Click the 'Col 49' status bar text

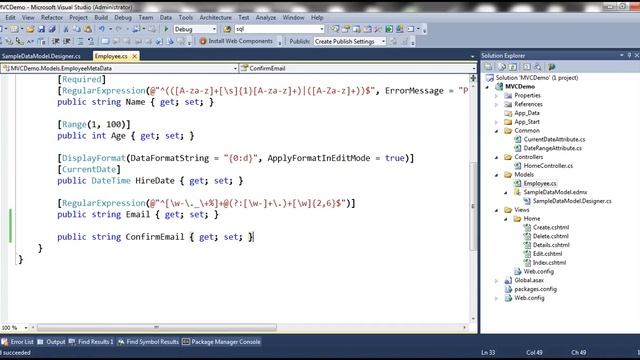(x=534, y=352)
